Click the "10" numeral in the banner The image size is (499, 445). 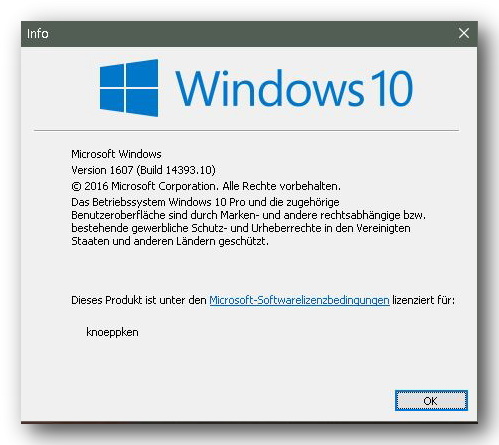(x=391, y=88)
